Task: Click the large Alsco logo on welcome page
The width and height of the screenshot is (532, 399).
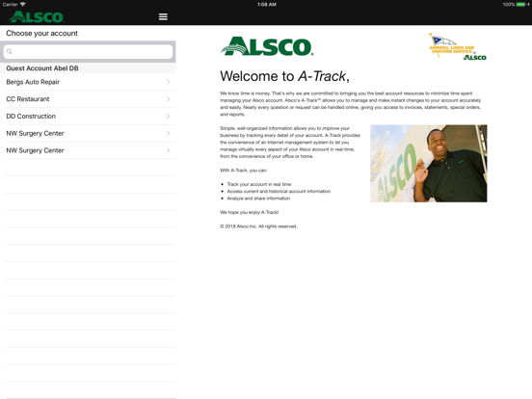Action: [x=267, y=46]
